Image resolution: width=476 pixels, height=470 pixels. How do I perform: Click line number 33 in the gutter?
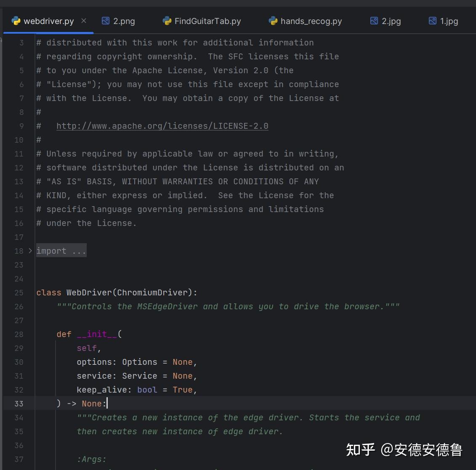19,404
